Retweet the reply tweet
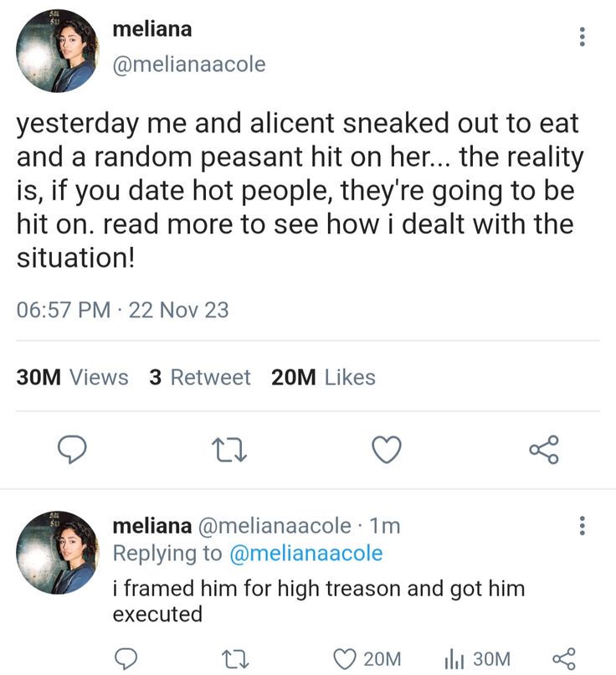This screenshot has width=616, height=675. pos(229,658)
